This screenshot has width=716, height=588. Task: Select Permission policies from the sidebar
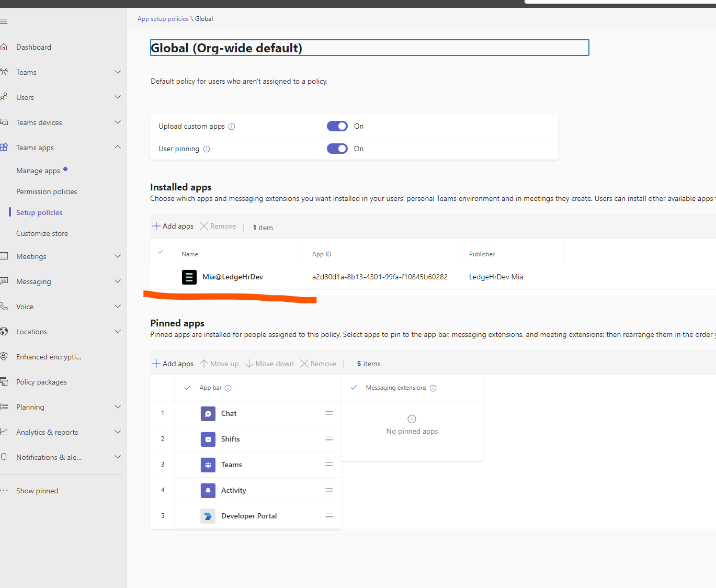coord(47,191)
